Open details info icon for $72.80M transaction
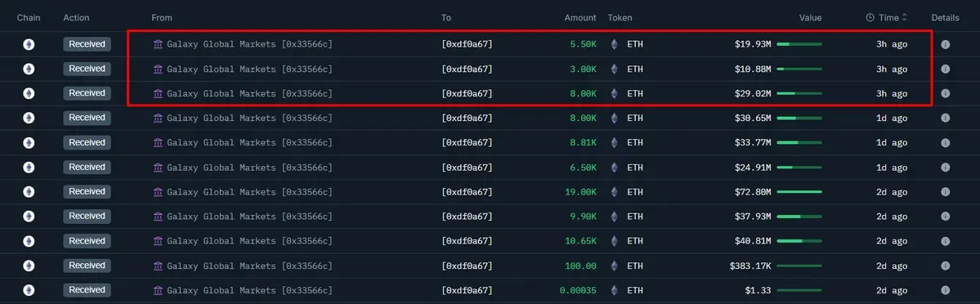 [x=945, y=191]
